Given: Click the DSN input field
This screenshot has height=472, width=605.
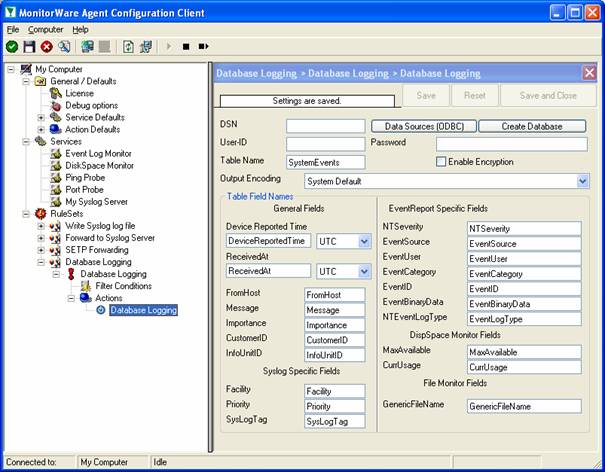Looking at the screenshot, I should click(x=326, y=126).
